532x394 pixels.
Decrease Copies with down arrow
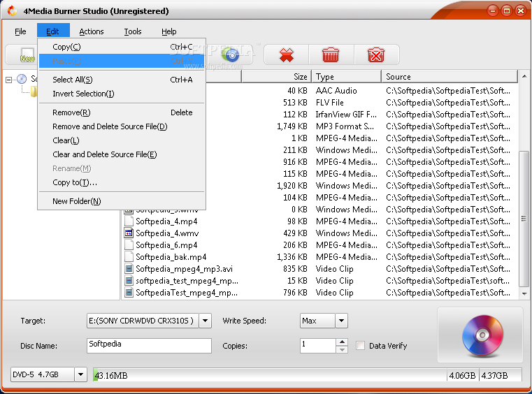[x=343, y=349]
